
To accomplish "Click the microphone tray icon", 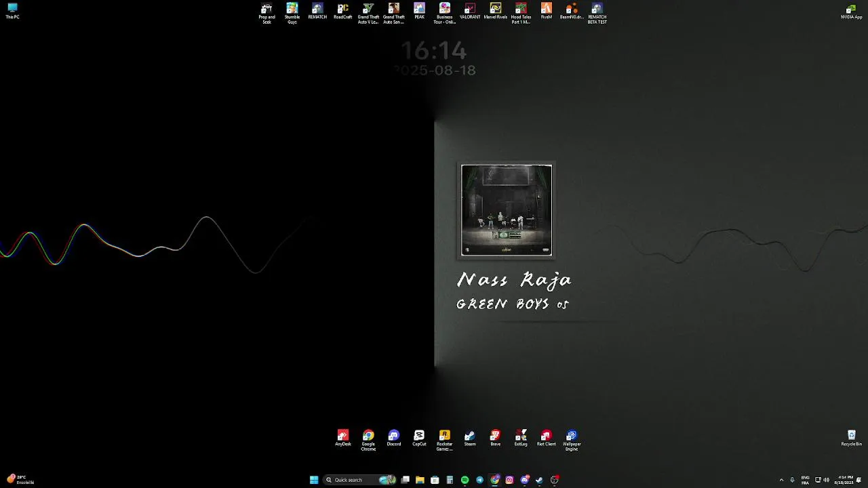I will pyautogui.click(x=792, y=480).
